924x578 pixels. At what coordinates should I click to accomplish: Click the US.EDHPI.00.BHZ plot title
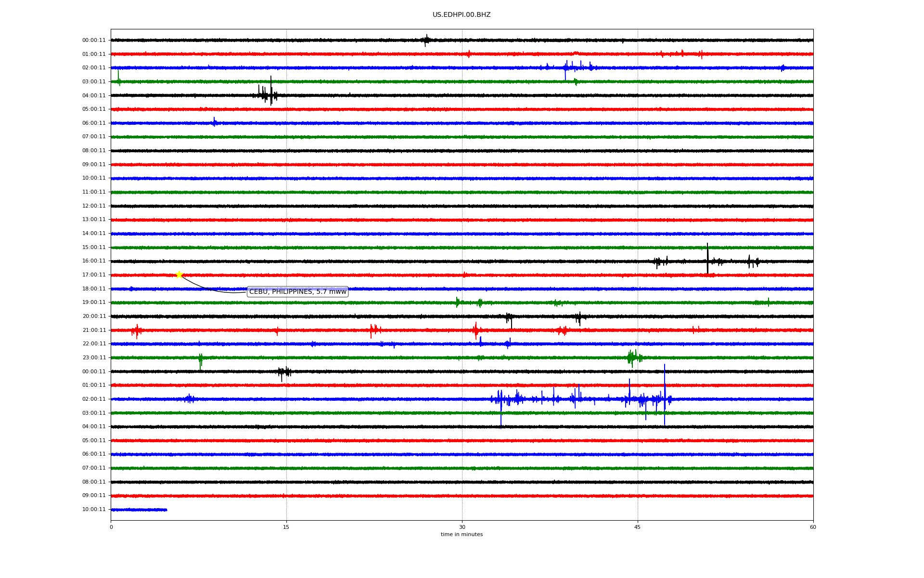tap(461, 15)
